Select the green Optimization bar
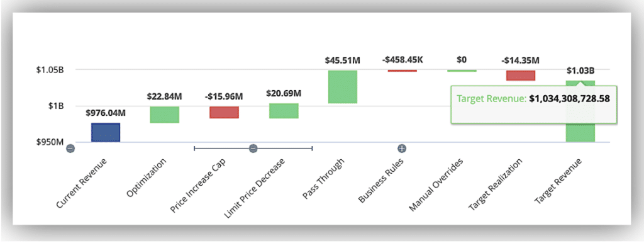The width and height of the screenshot is (644, 243). coord(164,115)
